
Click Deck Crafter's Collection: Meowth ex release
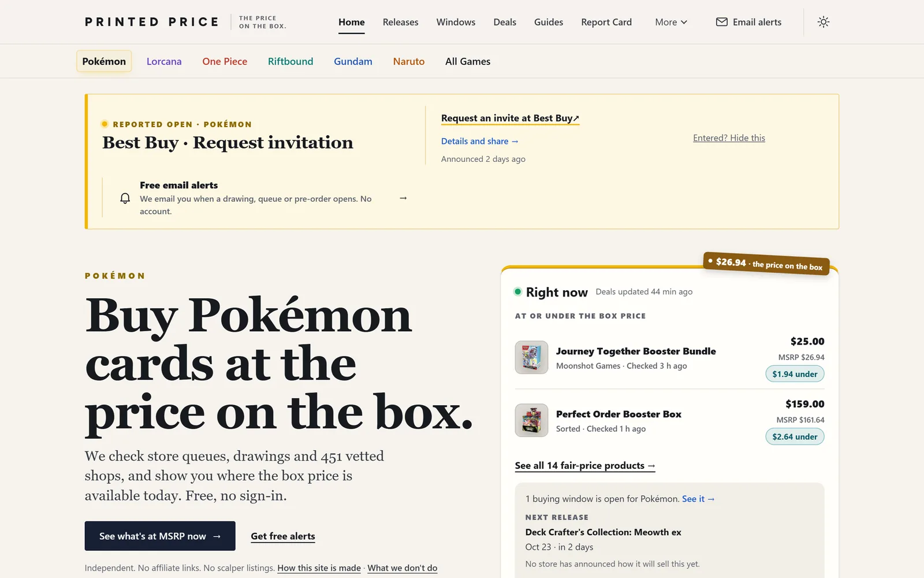pyautogui.click(x=603, y=532)
